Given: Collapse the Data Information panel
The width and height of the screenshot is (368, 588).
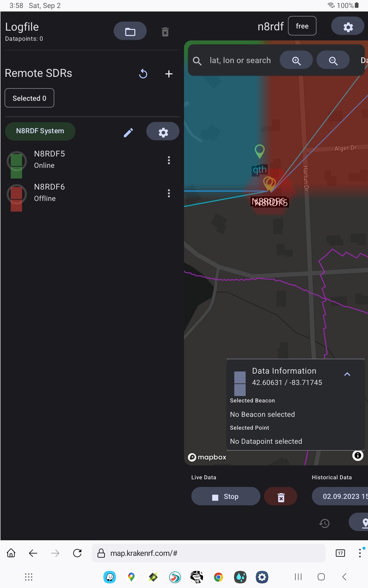Looking at the screenshot, I should [x=347, y=374].
